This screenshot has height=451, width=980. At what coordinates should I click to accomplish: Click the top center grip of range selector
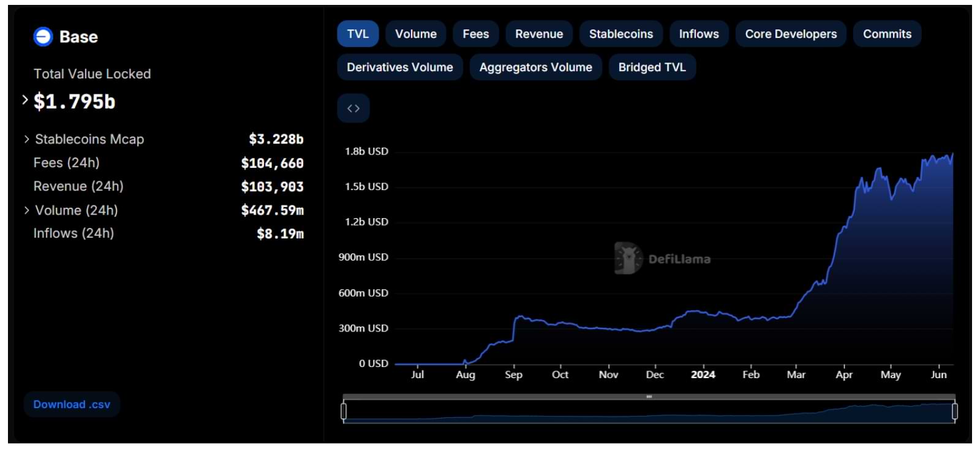tap(649, 397)
